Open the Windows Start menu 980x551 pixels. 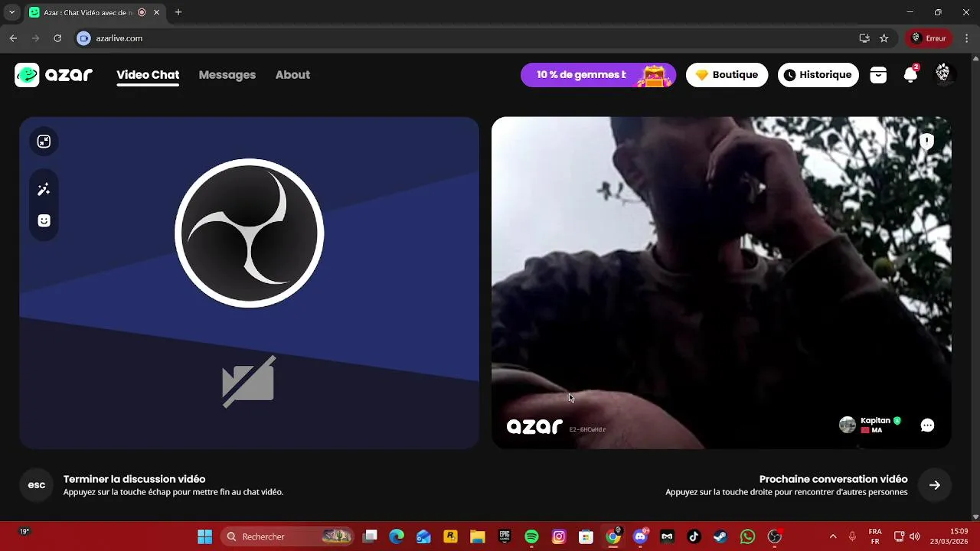tap(204, 536)
